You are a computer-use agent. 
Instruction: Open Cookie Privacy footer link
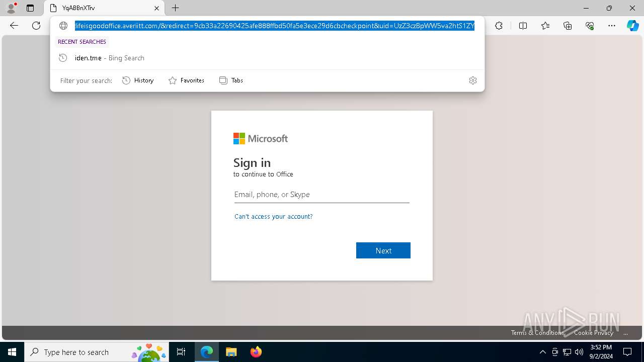594,333
